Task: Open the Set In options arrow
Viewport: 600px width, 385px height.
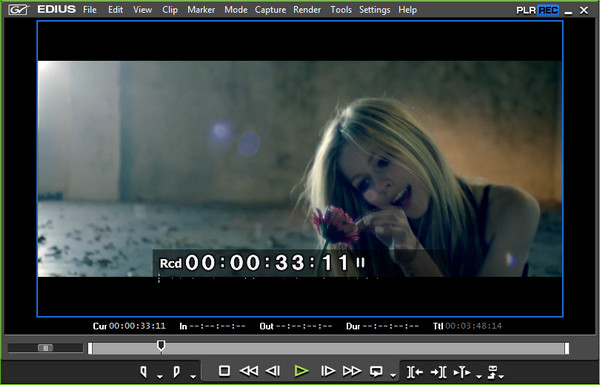Action: [x=160, y=377]
